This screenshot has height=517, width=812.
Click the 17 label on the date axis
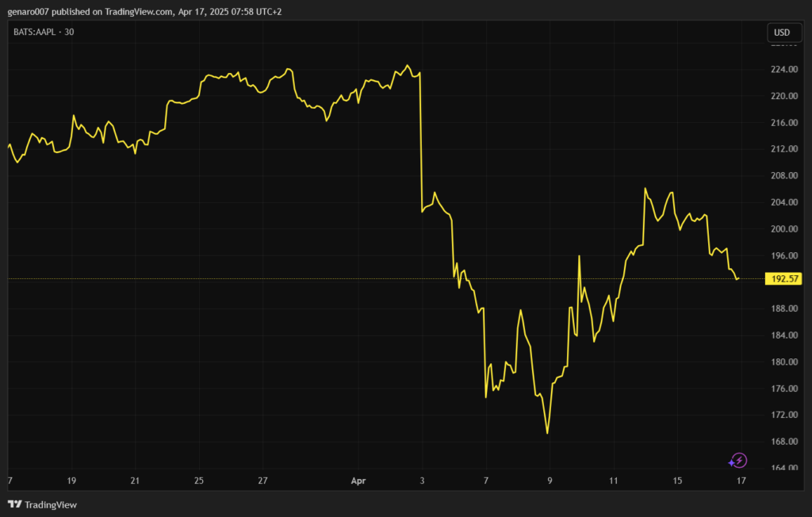(741, 481)
